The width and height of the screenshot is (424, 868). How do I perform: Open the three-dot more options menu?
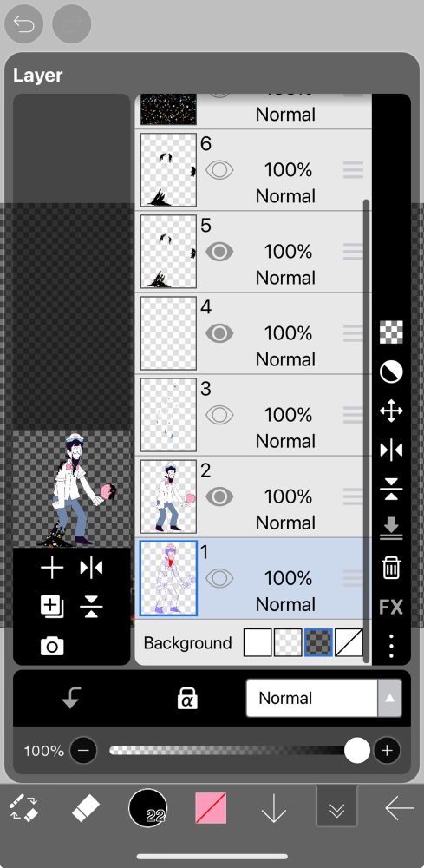[391, 646]
